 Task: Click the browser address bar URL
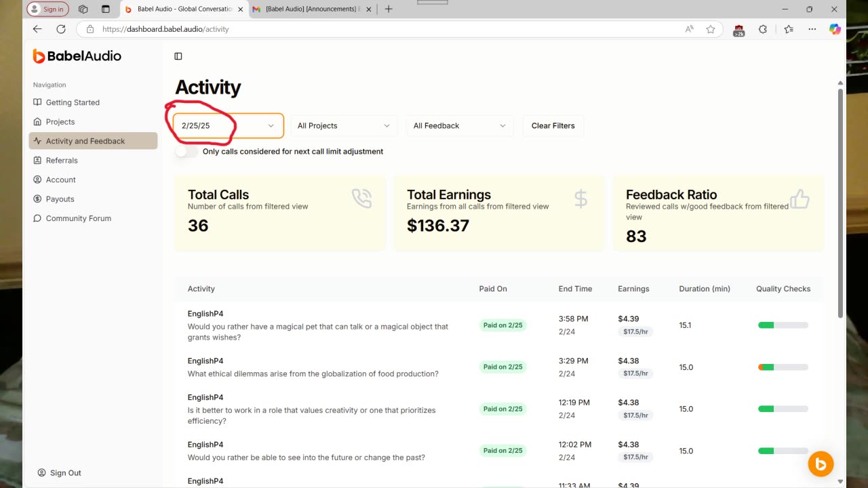pyautogui.click(x=165, y=29)
